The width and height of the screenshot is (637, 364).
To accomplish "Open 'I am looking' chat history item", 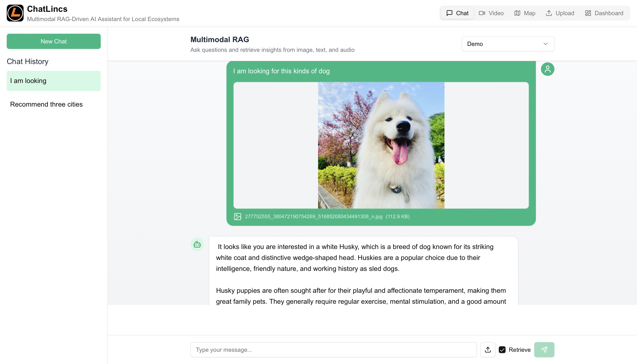I will pyautogui.click(x=54, y=81).
